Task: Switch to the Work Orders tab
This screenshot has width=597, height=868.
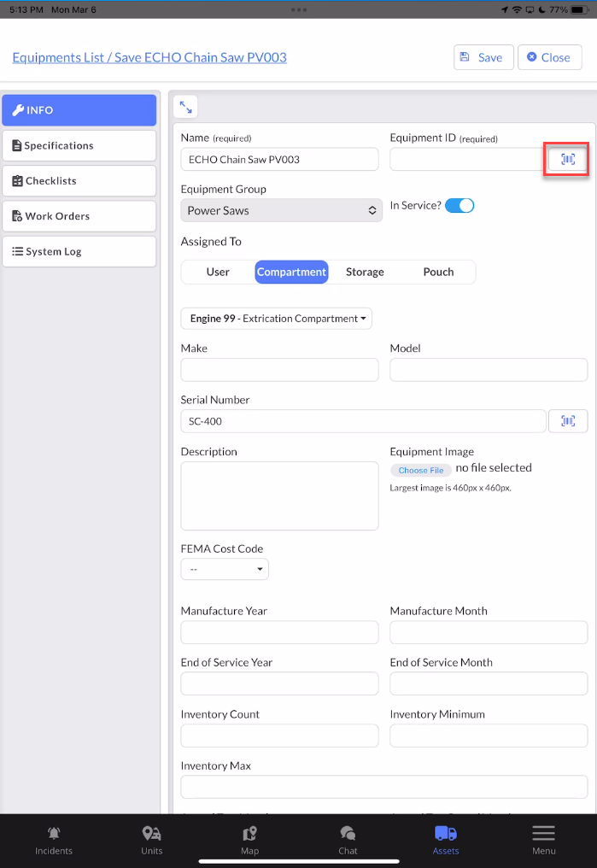Action: (x=79, y=217)
